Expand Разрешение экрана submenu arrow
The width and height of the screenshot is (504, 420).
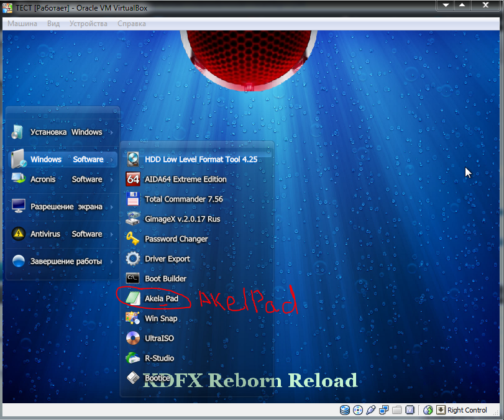pos(111,207)
